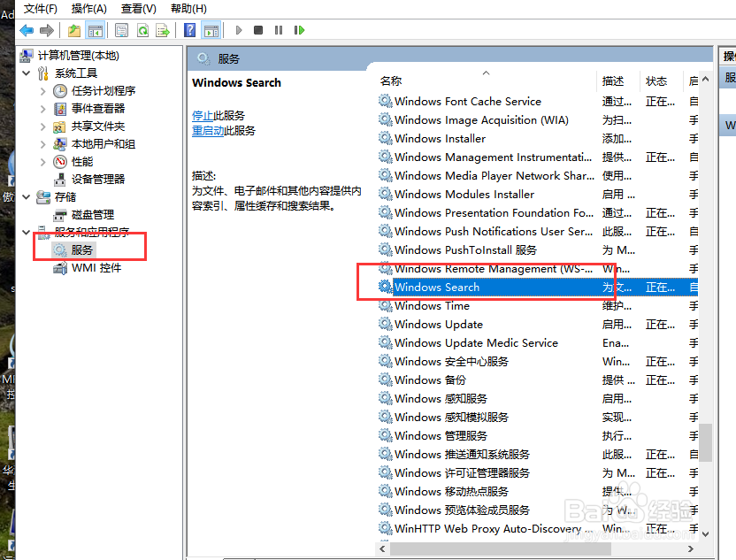Toggle the console tree show/hide icon
Image resolution: width=736 pixels, height=560 pixels.
pyautogui.click(x=96, y=30)
